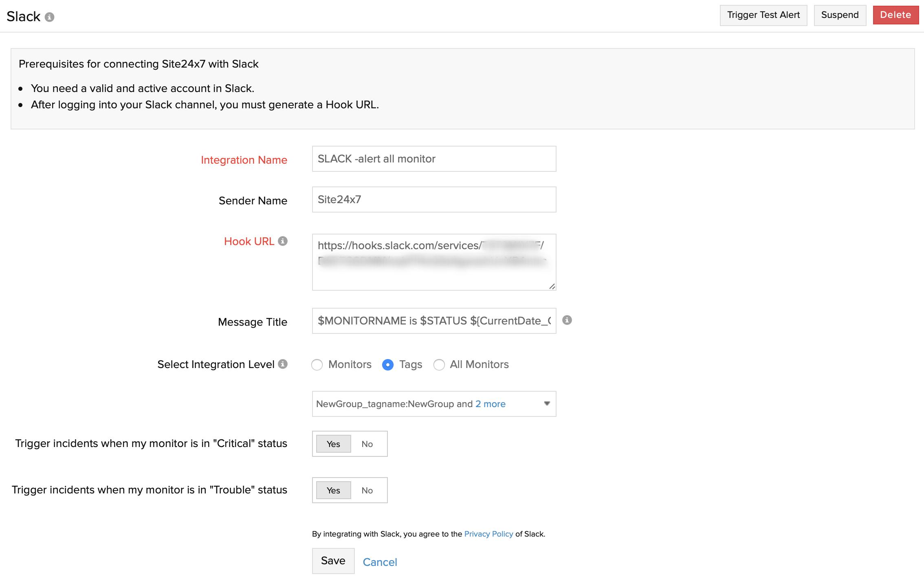This screenshot has height=583, width=924.
Task: Select the Monitors radio button
Action: 317,364
